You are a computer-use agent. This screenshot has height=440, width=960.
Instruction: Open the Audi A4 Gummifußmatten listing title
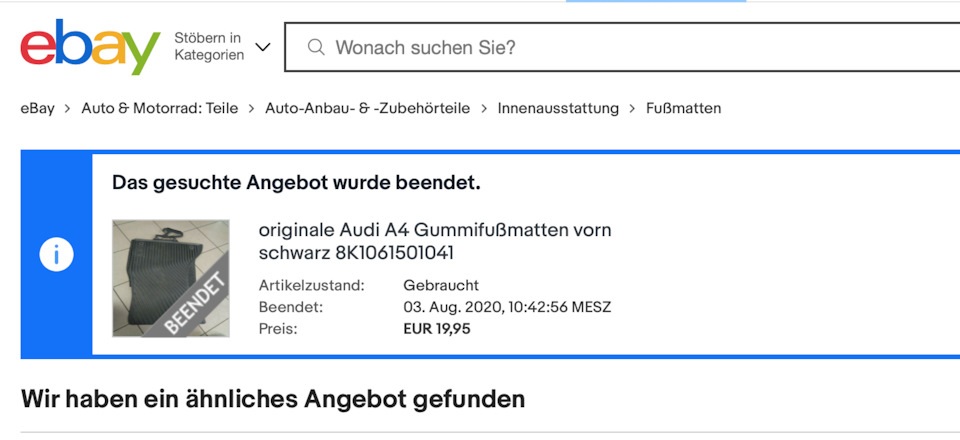(x=435, y=242)
